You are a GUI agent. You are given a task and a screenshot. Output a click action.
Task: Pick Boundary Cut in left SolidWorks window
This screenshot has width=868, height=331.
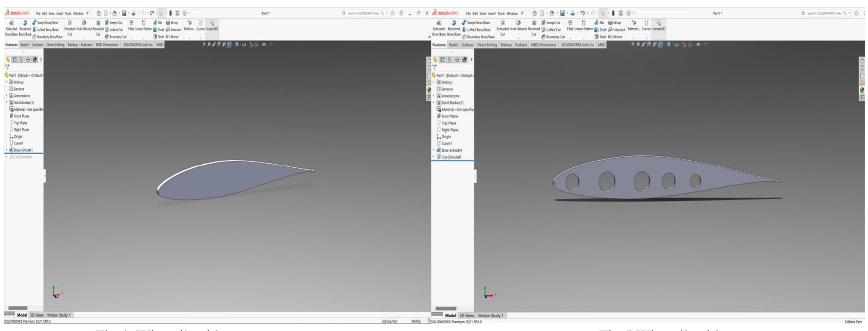click(x=116, y=37)
